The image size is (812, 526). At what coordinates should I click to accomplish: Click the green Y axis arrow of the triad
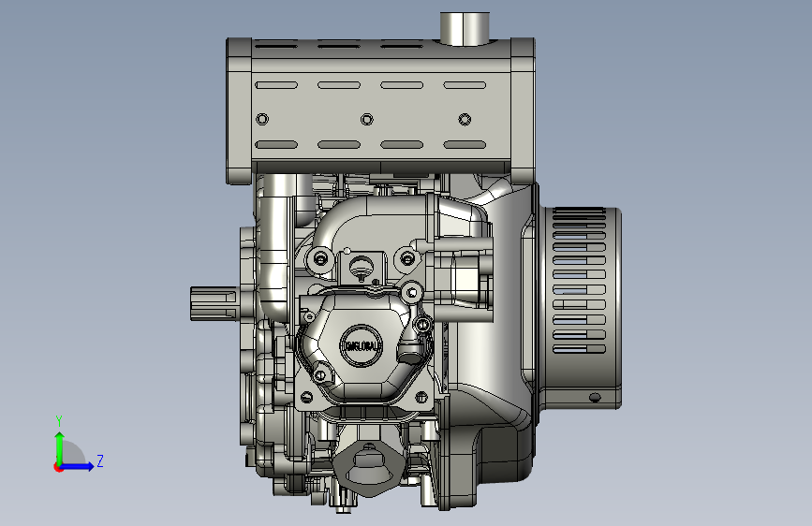pos(60,448)
